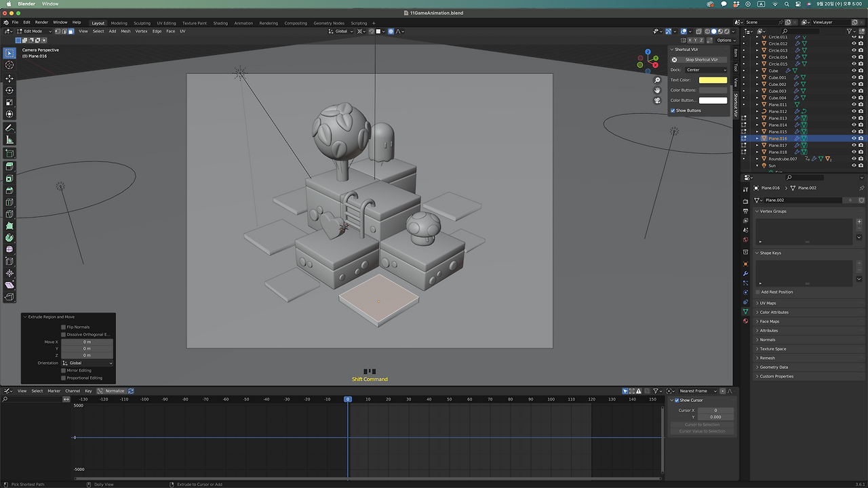Open the Render menu
The width and height of the screenshot is (868, 488).
tap(41, 22)
